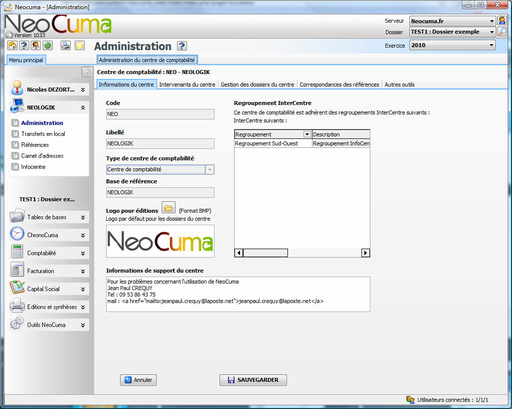Viewport: 512px width, 409px height.
Task: Open the Autres outils tab
Action: pos(399,85)
